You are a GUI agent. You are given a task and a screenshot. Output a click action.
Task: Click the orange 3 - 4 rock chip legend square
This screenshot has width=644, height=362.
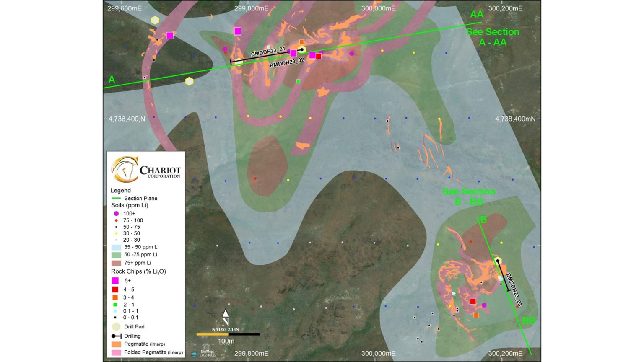click(115, 297)
